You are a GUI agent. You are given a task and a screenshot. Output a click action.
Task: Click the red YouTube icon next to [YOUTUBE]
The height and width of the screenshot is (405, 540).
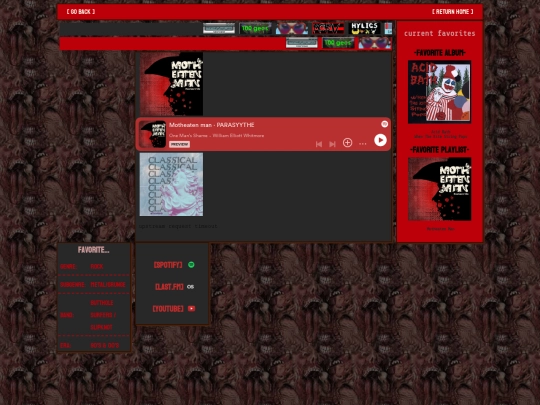click(x=191, y=309)
